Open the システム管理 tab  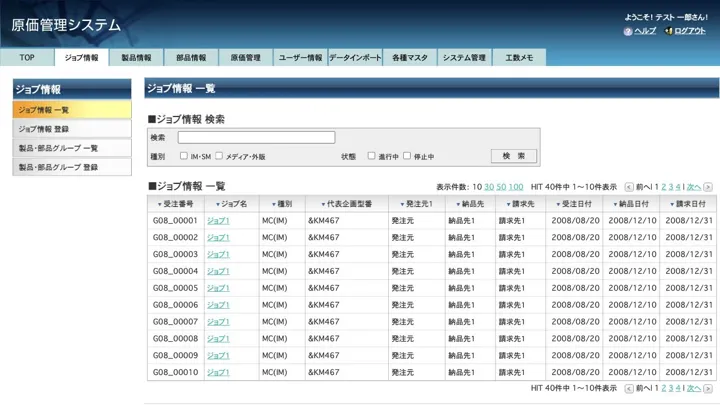pos(464,57)
